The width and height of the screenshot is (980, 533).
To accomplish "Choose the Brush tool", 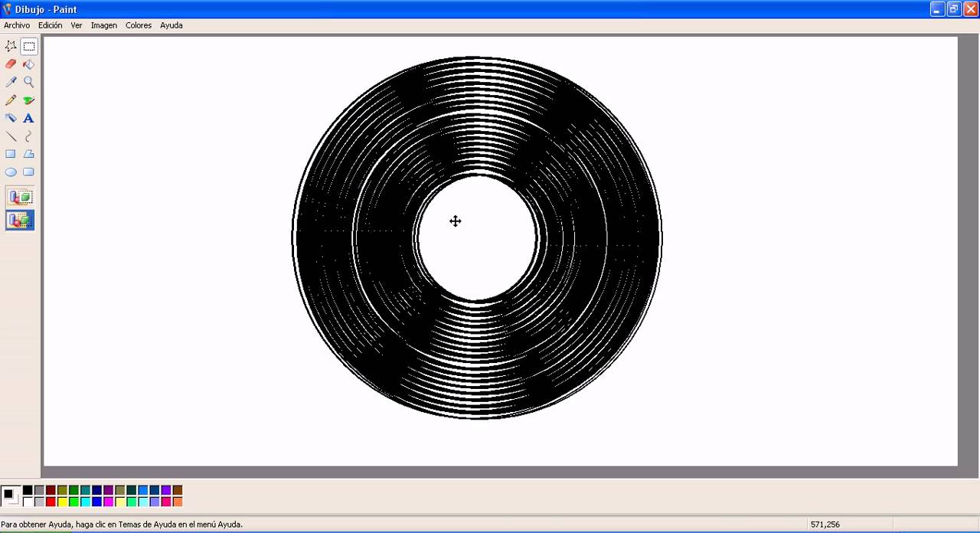I will tap(28, 100).
